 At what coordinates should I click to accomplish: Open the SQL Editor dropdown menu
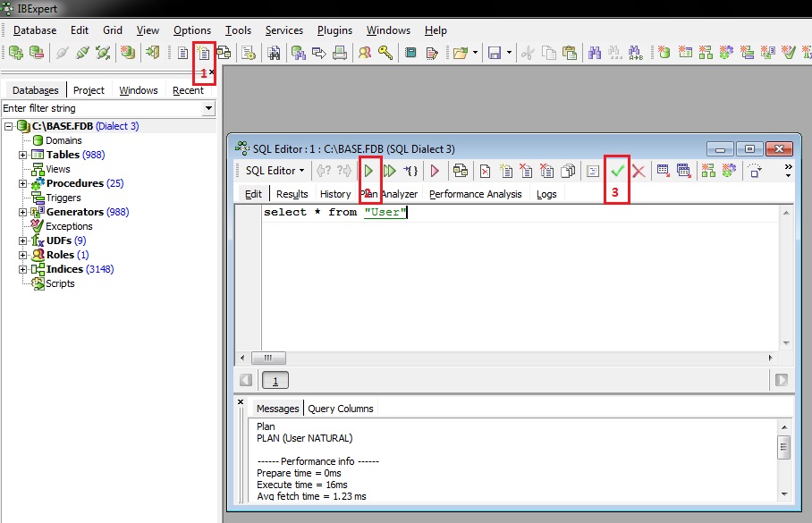click(275, 171)
